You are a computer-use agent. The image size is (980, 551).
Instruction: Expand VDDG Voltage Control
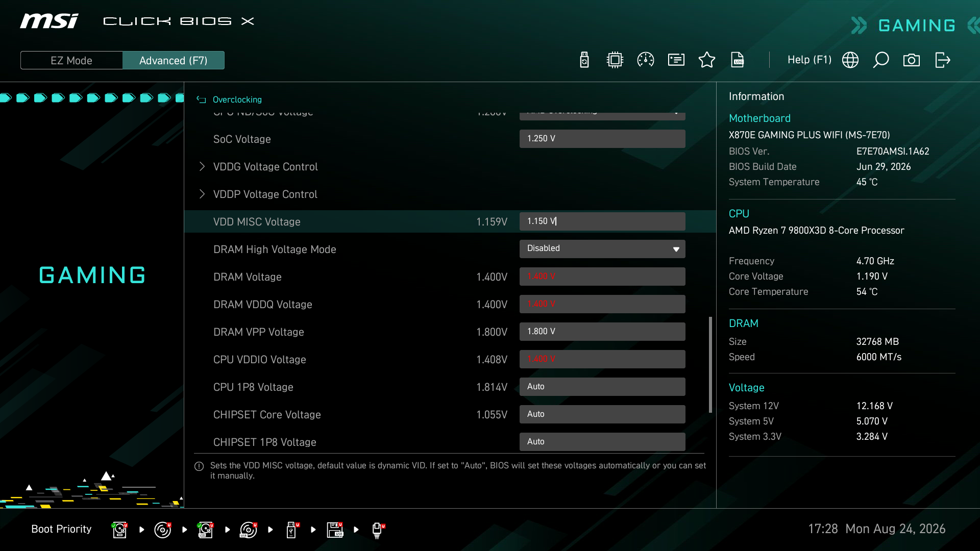click(265, 167)
